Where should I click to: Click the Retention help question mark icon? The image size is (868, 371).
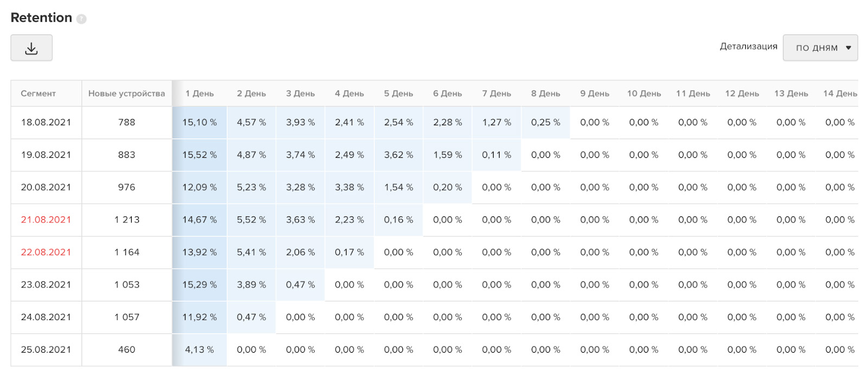pos(81,19)
